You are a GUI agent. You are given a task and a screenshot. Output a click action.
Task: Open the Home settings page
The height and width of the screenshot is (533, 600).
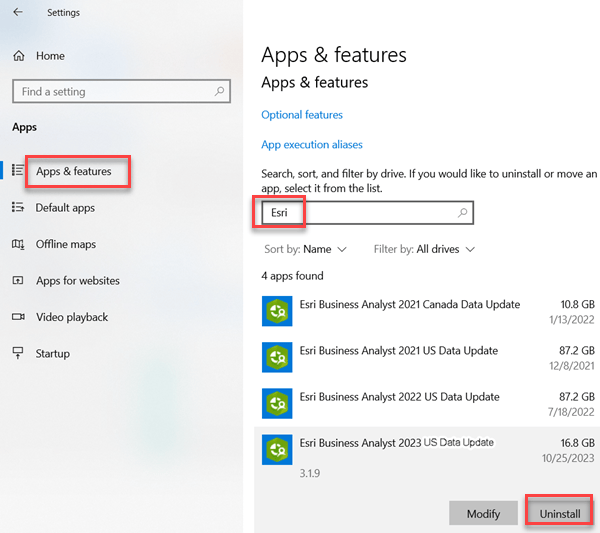click(x=50, y=56)
